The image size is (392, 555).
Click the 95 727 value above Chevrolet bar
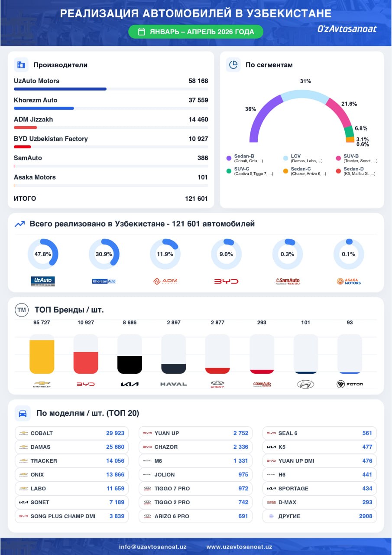click(x=42, y=323)
